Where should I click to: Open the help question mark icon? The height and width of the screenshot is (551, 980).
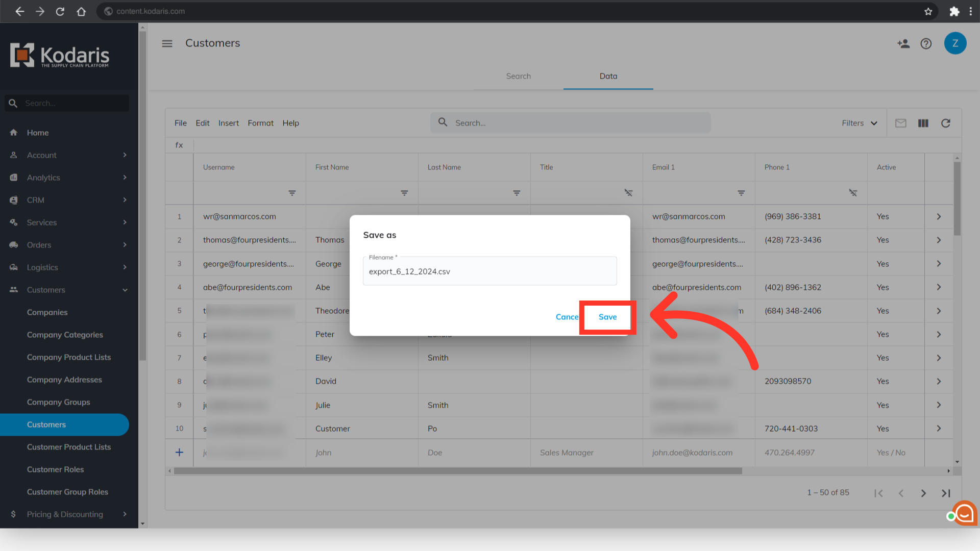click(926, 44)
